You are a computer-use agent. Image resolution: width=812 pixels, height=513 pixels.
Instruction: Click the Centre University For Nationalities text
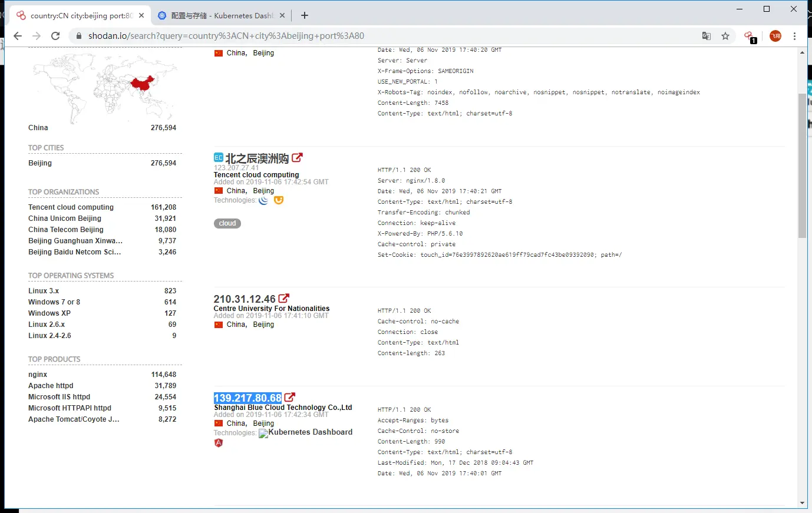point(272,309)
